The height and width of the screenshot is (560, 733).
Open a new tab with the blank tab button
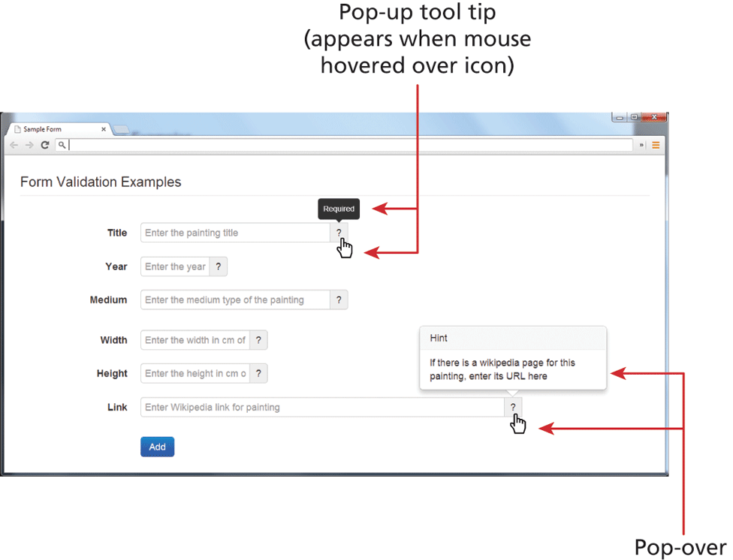click(122, 130)
